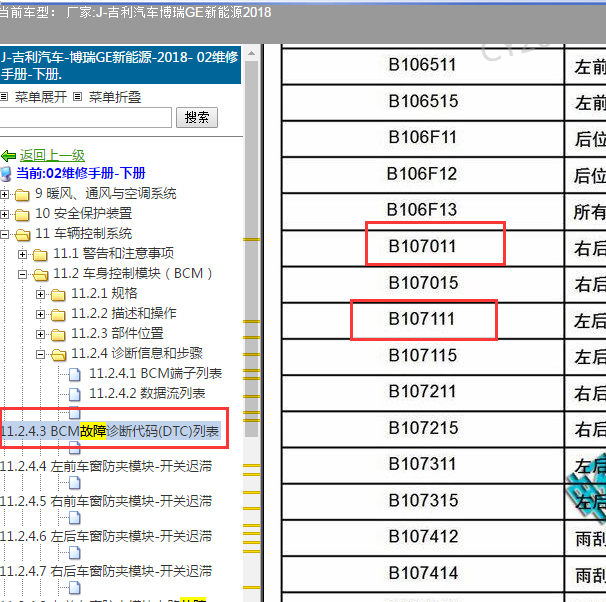606x602 pixels.
Task: Open 11.2.2 描述和操作 section
Action: 124,313
